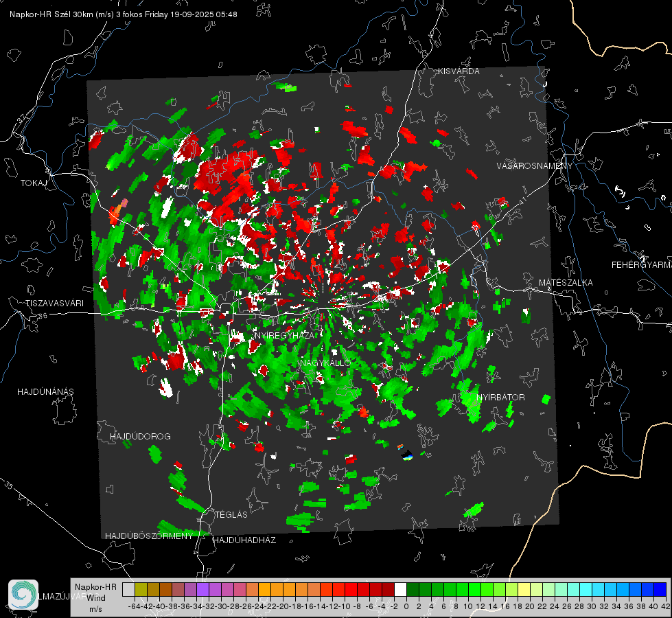This screenshot has height=618, width=672.
Task: Click the NAGYKÁLLÓ town label
Action: pyautogui.click(x=325, y=363)
